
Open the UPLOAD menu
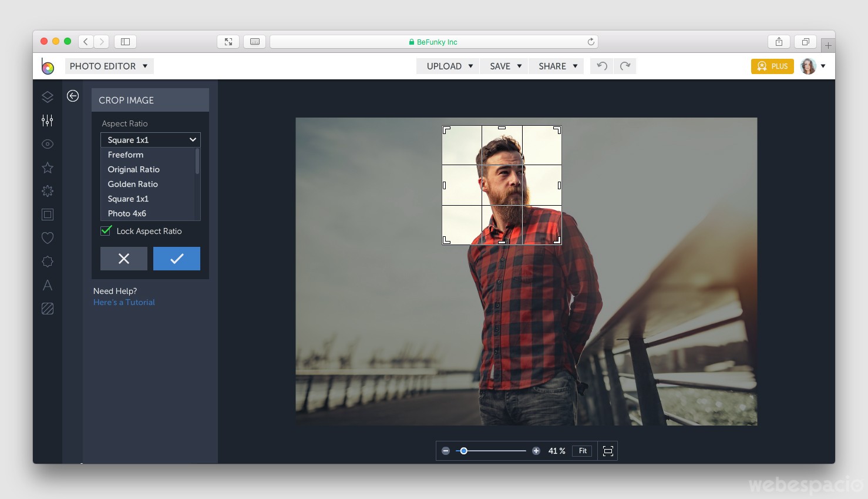pyautogui.click(x=448, y=66)
